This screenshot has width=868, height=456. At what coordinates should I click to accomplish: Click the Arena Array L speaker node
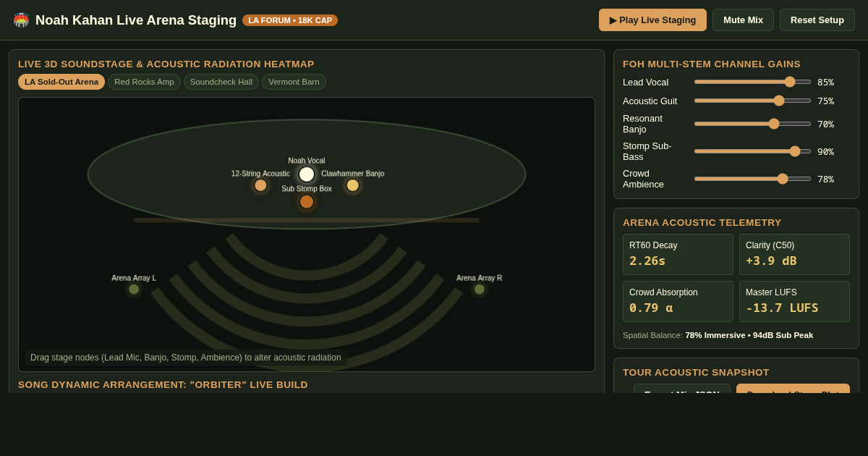(134, 290)
